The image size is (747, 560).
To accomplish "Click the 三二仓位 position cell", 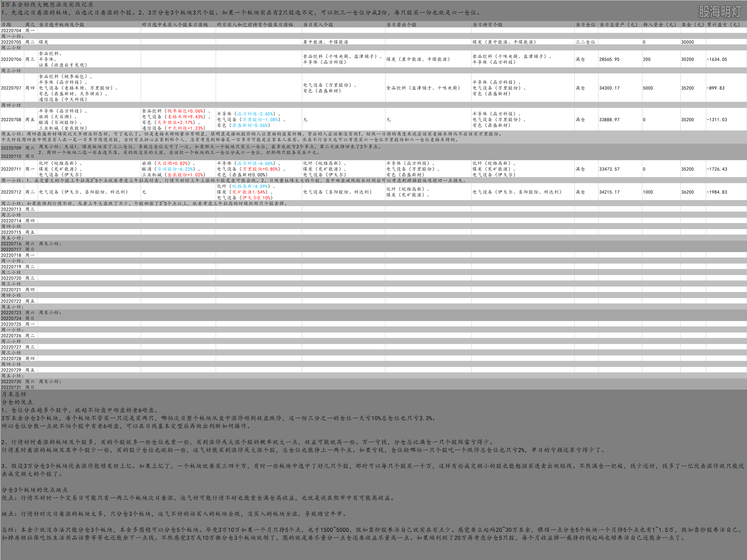I will (x=585, y=42).
